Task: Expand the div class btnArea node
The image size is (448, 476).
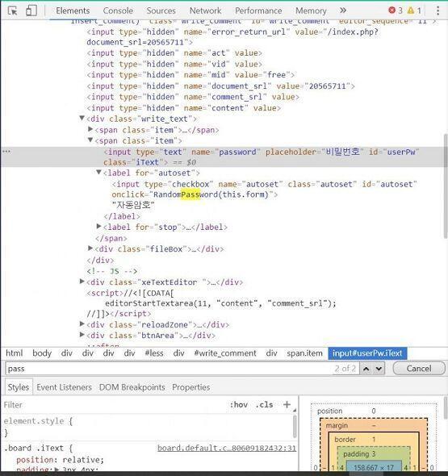Action: click(x=82, y=335)
